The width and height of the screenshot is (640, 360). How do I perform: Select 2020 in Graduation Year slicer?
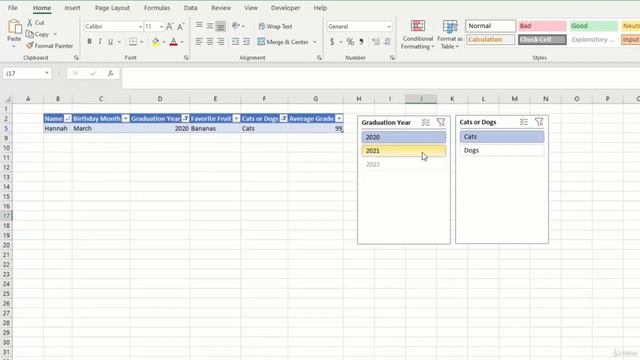click(404, 137)
